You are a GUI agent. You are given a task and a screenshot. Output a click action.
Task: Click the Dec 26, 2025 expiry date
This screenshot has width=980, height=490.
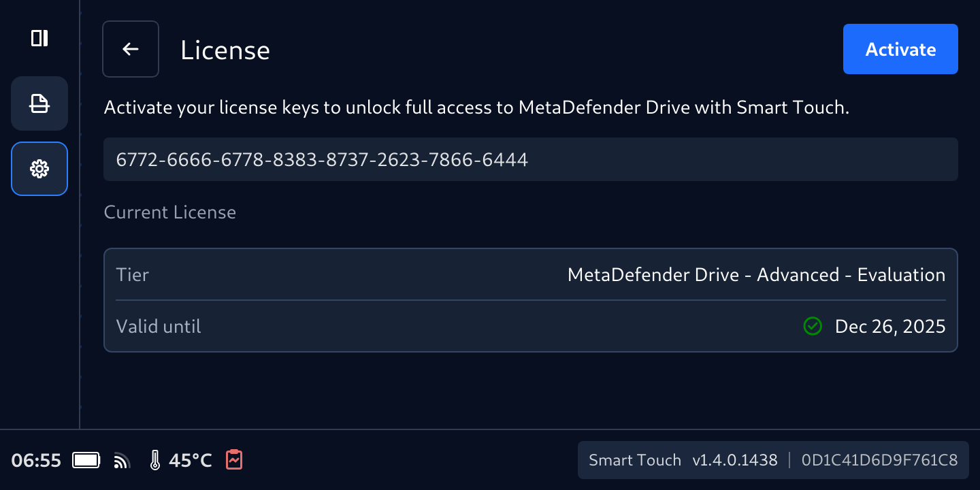(890, 327)
